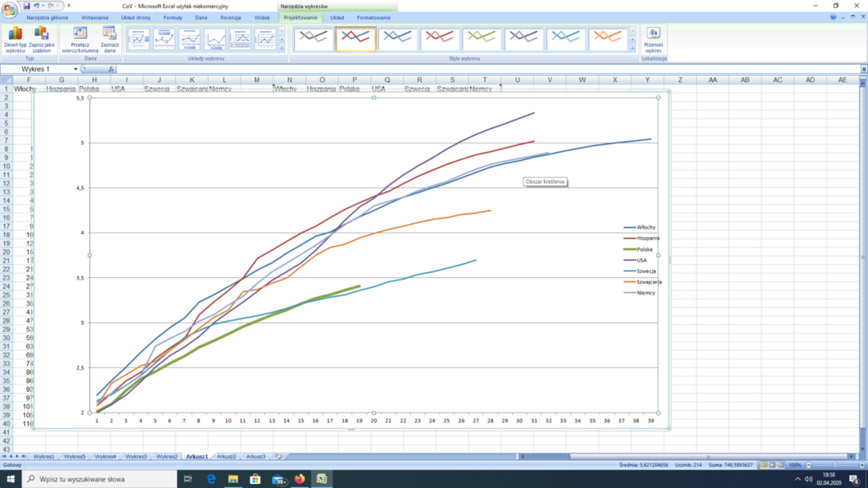The height and width of the screenshot is (488, 868).
Task: Click the fx insert function icon
Action: (x=111, y=69)
